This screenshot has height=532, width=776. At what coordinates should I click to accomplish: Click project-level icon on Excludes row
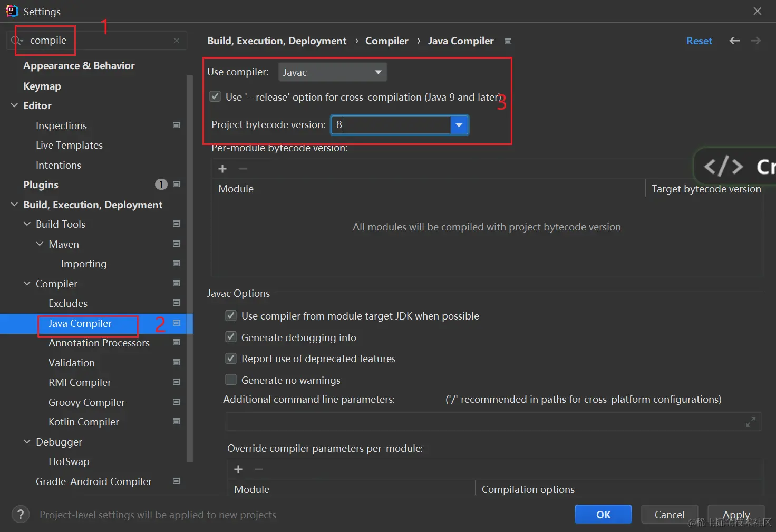click(177, 303)
